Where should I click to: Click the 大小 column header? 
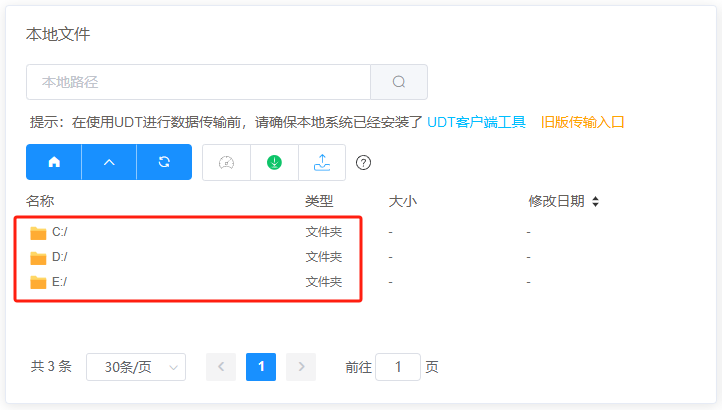pos(403,201)
